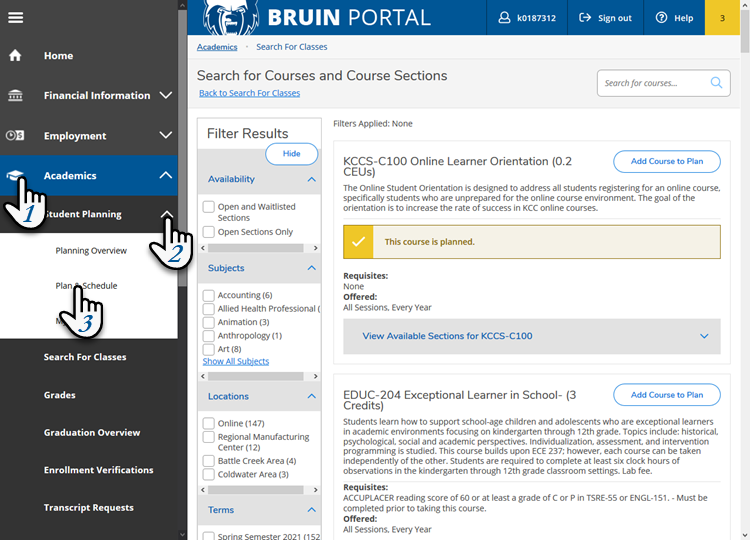The image size is (750, 540).
Task: Collapse the Terms filter section
Action: 311,510
